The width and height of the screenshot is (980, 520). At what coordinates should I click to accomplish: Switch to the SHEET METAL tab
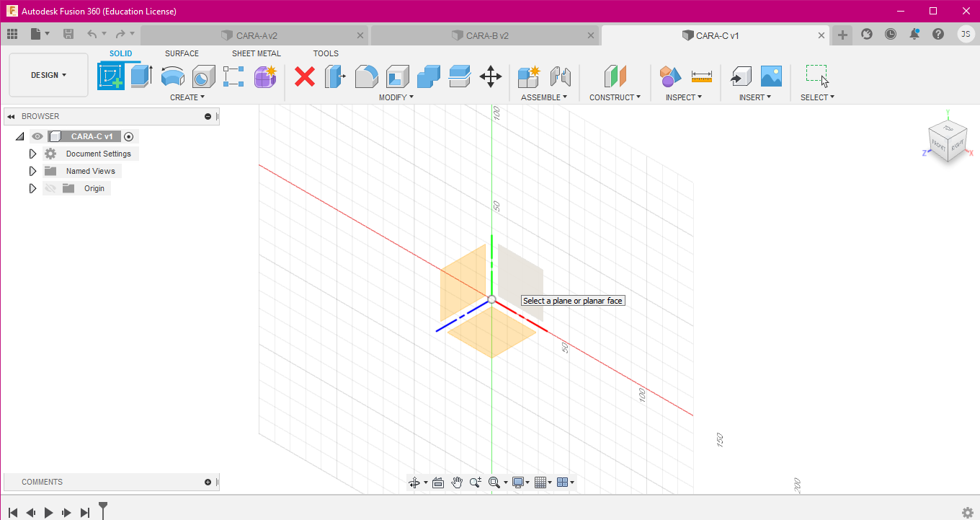(x=257, y=53)
